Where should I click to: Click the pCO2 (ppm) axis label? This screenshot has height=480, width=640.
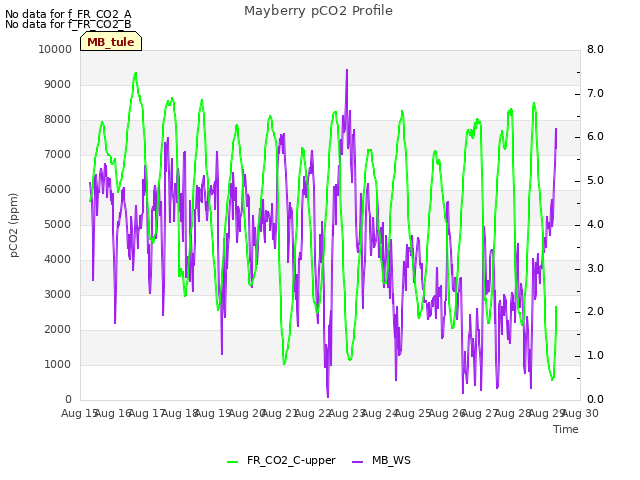(x=14, y=225)
